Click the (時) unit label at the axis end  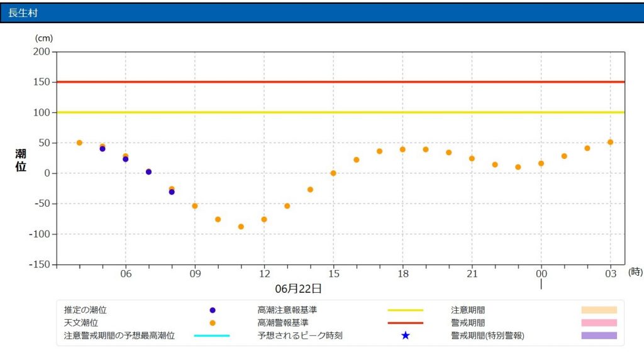635,272
